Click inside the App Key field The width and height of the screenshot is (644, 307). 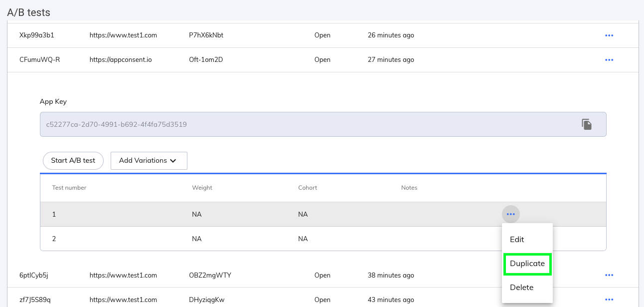tap(299, 124)
